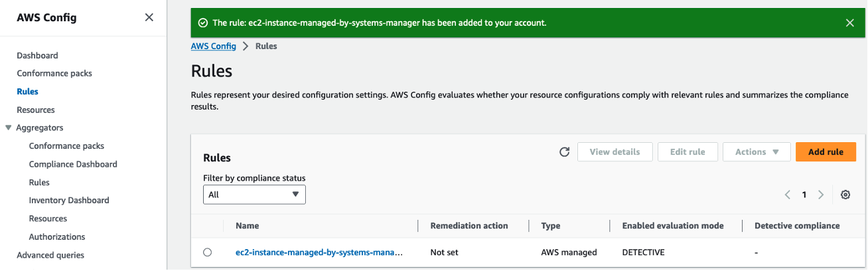Open the Actions dropdown menu
This screenshot has height=271, width=868.
[757, 152]
